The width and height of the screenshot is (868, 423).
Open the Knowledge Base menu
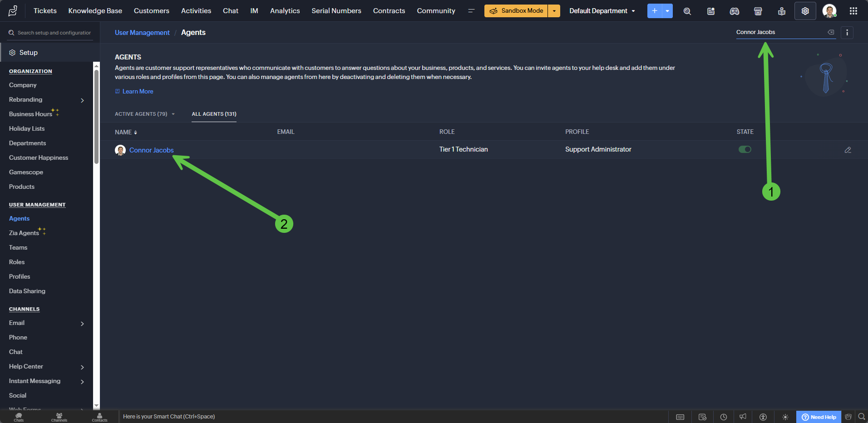tap(95, 11)
